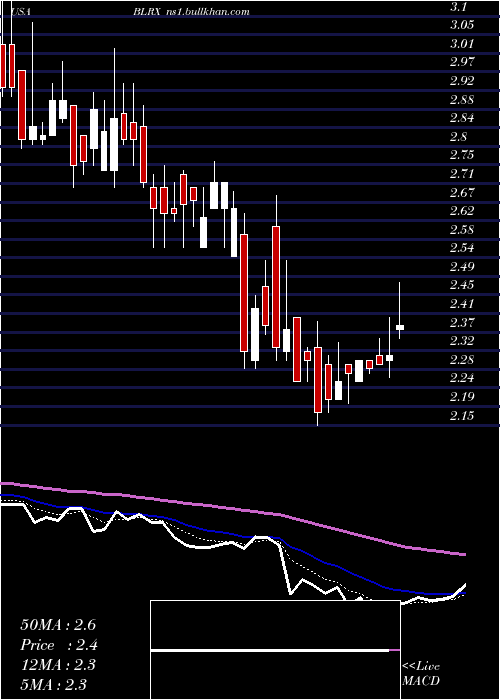Select the 2.84 price axis label
500x700 pixels.
pos(462,118)
